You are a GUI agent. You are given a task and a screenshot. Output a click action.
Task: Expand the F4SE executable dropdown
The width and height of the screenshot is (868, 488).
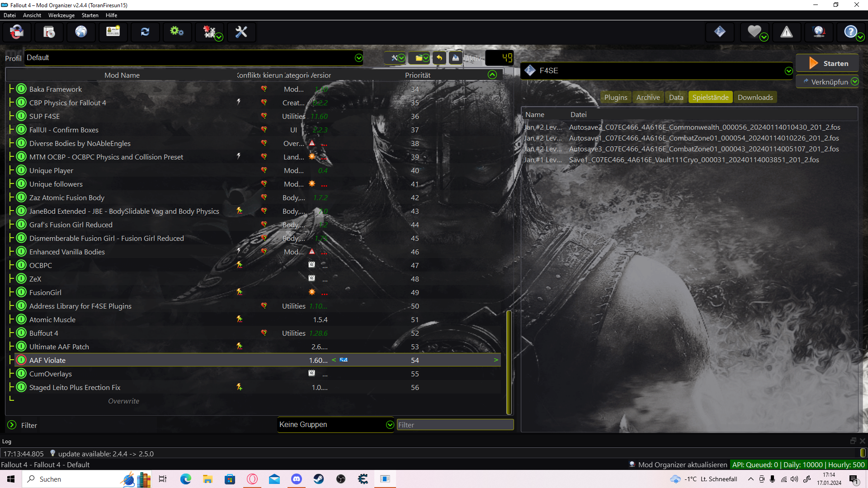point(788,71)
